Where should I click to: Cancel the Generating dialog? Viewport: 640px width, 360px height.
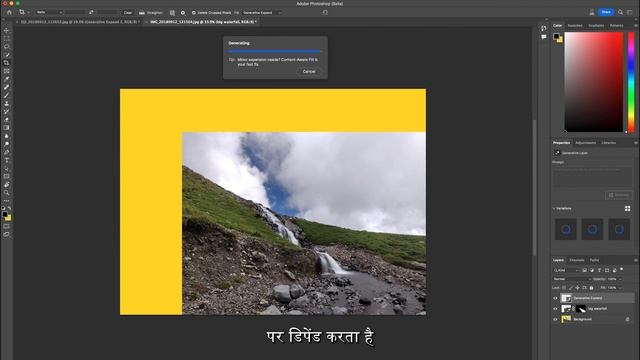(x=309, y=71)
